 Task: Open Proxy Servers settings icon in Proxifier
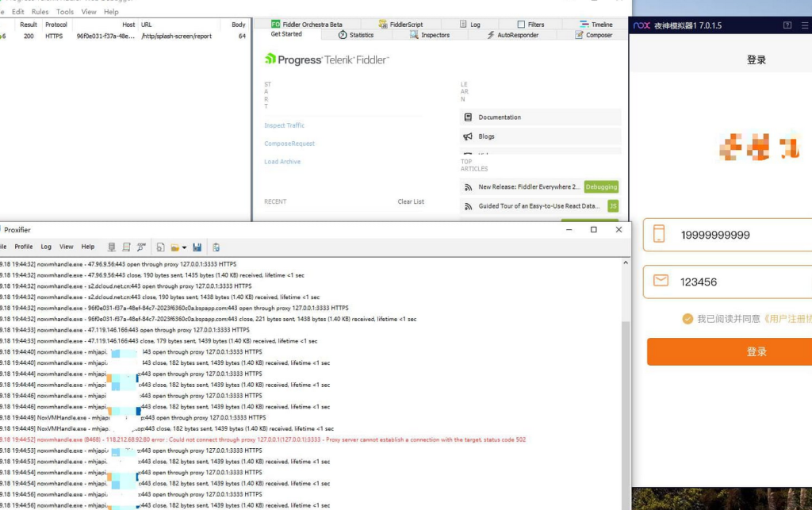(111, 247)
